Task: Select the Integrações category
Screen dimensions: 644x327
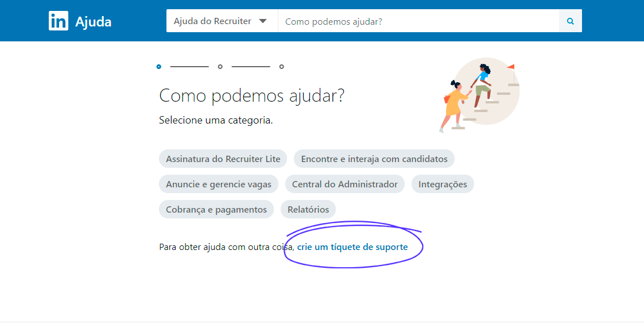Action: 443,184
